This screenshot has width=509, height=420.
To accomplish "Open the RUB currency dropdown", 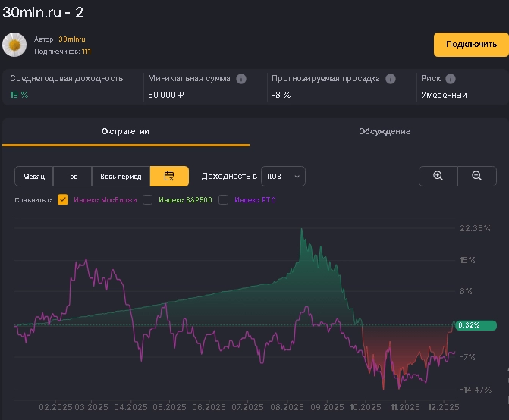I will pyautogui.click(x=283, y=177).
